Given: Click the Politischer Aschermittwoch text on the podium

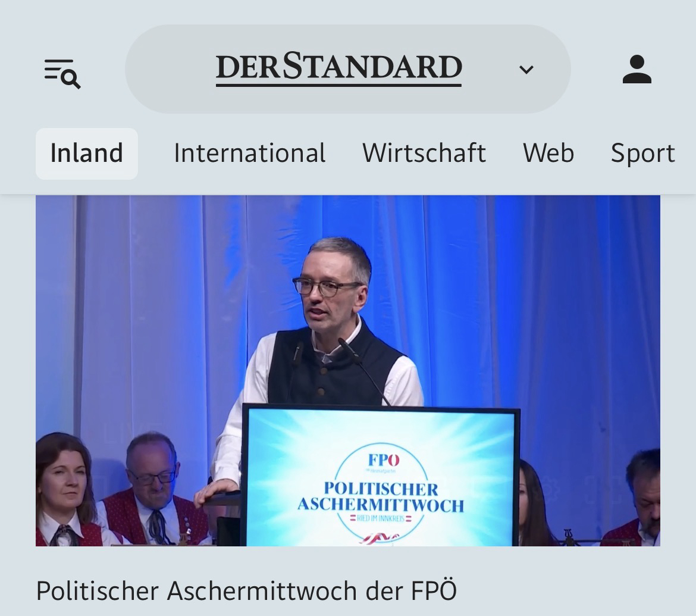Looking at the screenshot, I should tap(381, 497).
